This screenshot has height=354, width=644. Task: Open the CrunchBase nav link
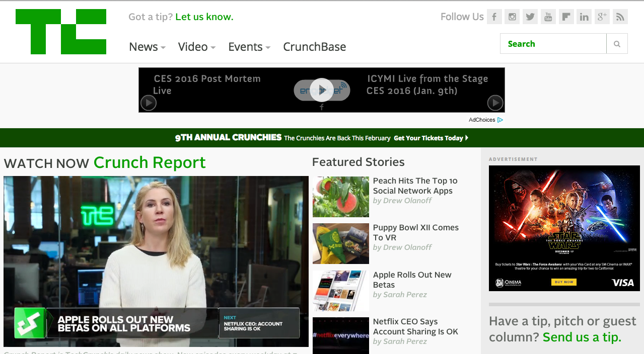tap(315, 47)
